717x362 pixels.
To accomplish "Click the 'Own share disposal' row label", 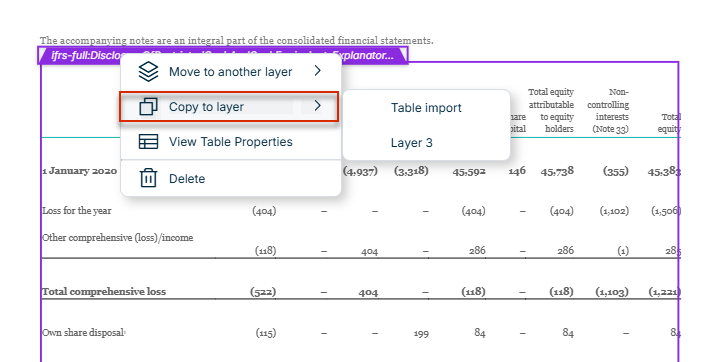I will 84,333.
